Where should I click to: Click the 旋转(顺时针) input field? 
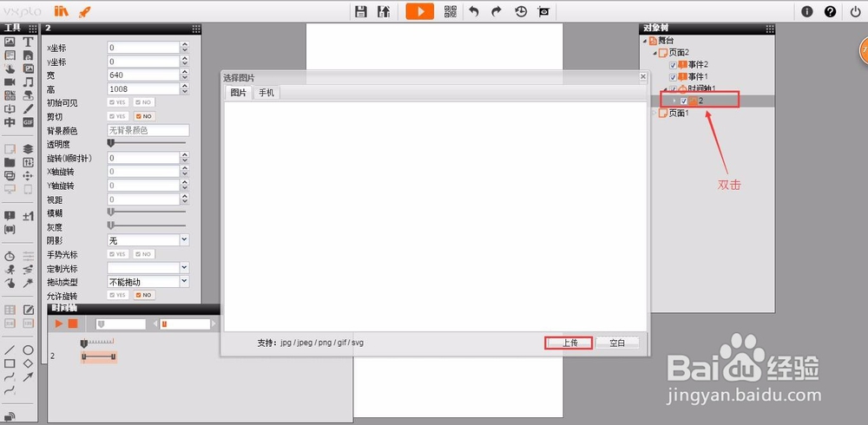(x=143, y=158)
